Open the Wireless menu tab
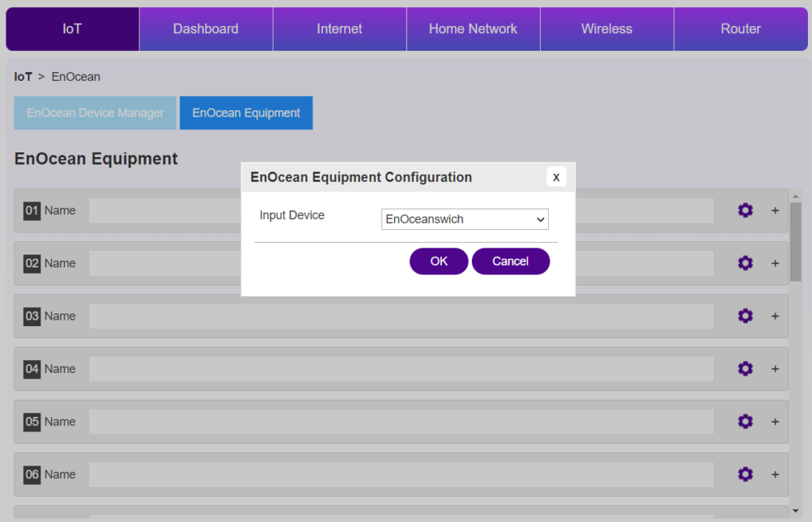 [x=607, y=29]
